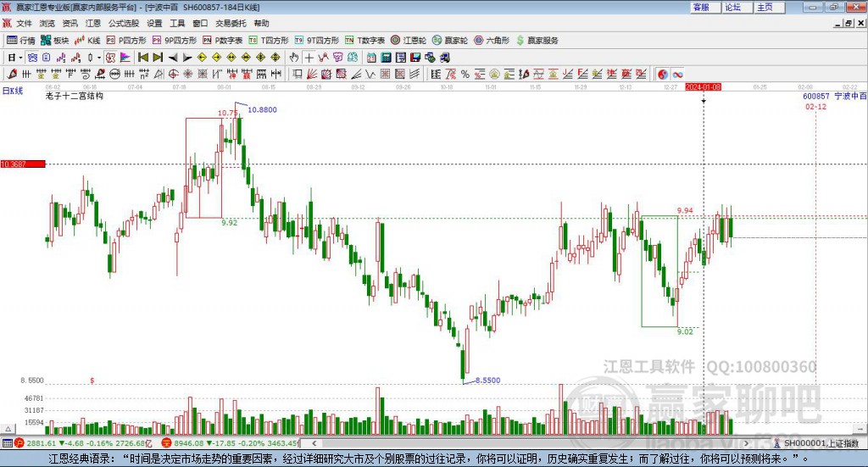
Task: Open the P四方形 tool
Action: click(126, 41)
